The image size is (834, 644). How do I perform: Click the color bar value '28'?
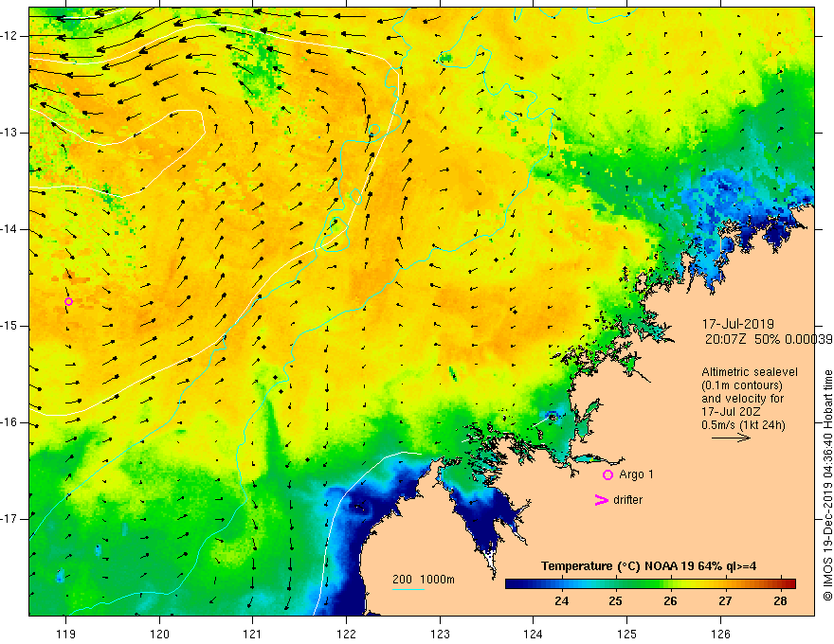click(780, 601)
